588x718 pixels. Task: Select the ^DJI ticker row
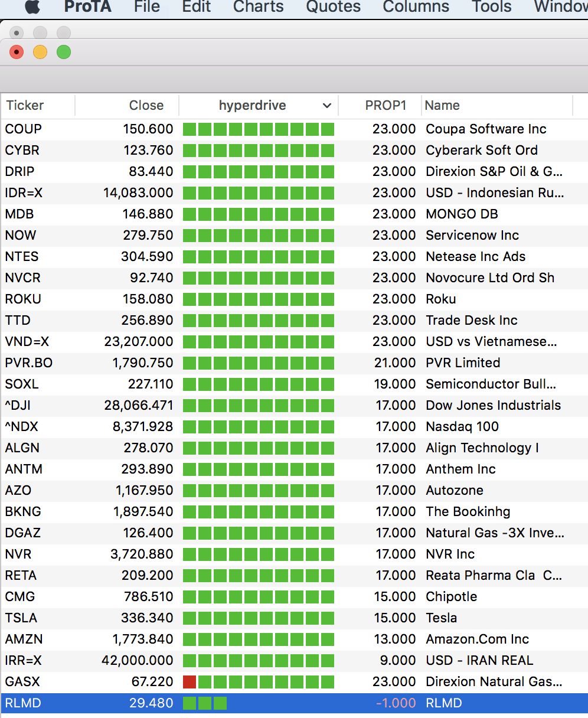click(294, 406)
